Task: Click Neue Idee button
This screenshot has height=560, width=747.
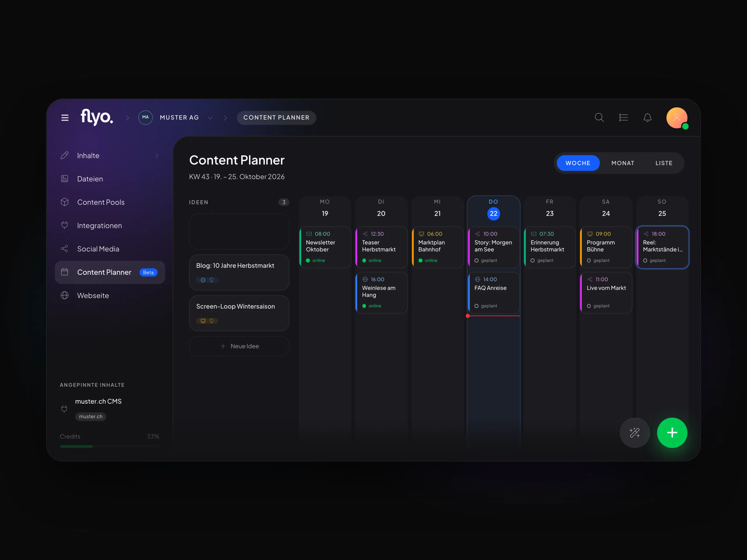Action: click(239, 346)
